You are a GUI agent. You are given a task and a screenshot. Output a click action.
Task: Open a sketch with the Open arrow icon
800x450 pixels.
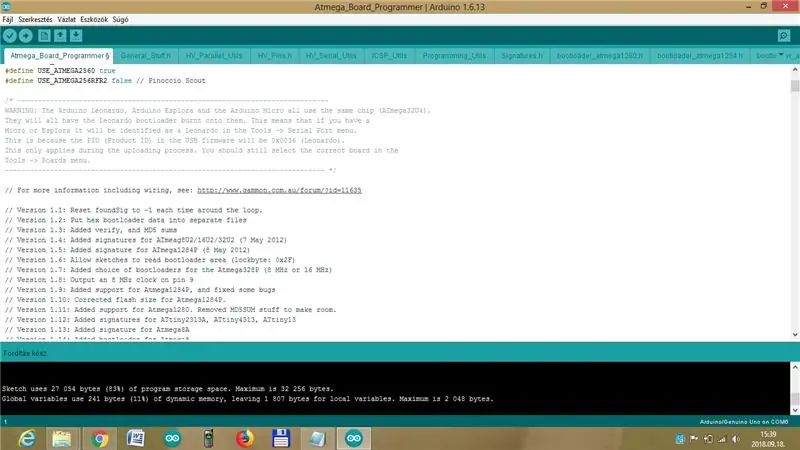coord(60,36)
